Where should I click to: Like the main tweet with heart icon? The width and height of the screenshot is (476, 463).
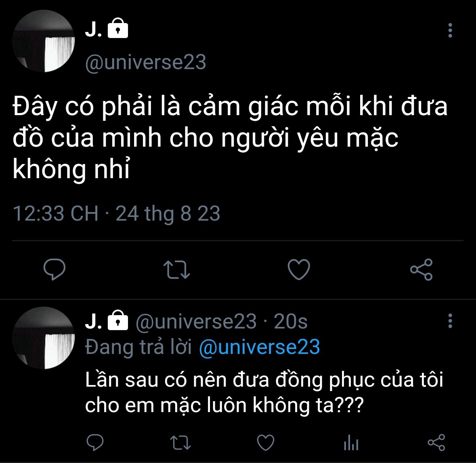(299, 269)
